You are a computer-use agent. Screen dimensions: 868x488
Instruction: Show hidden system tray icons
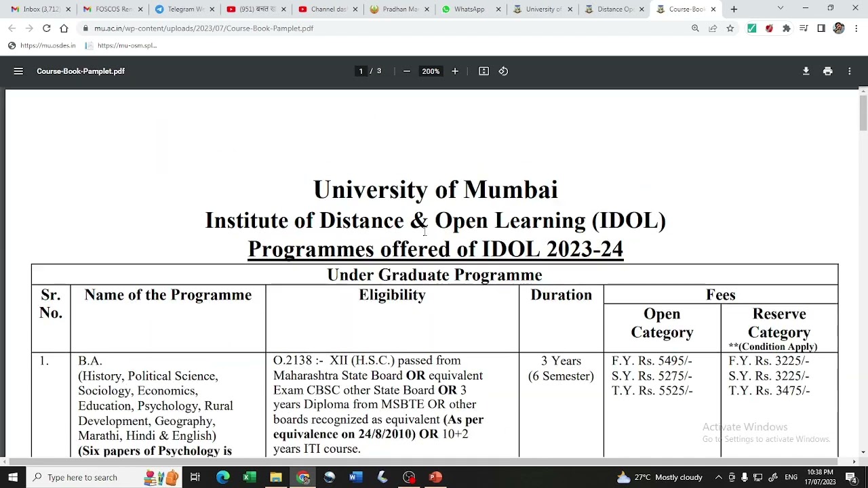[x=718, y=477]
